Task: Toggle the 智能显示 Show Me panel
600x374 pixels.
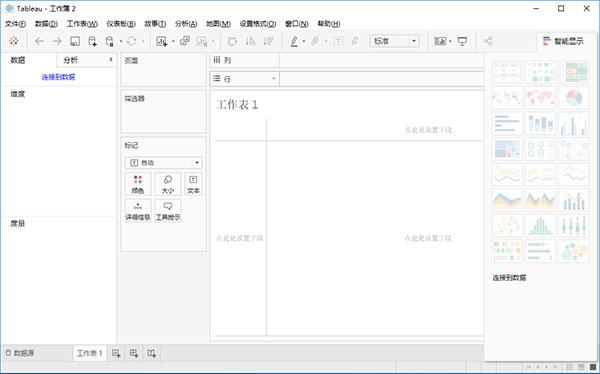Action: 563,41
